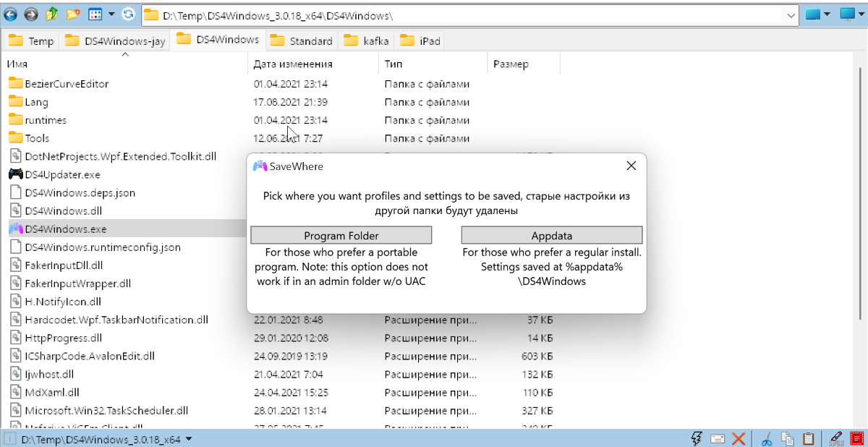Viewport: 868px width, 447px height.
Task: Expand the address bar history dropdown
Action: coord(791,14)
